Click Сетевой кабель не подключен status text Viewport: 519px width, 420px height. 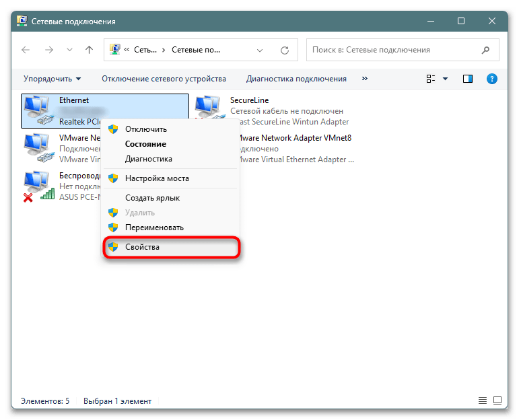287,111
